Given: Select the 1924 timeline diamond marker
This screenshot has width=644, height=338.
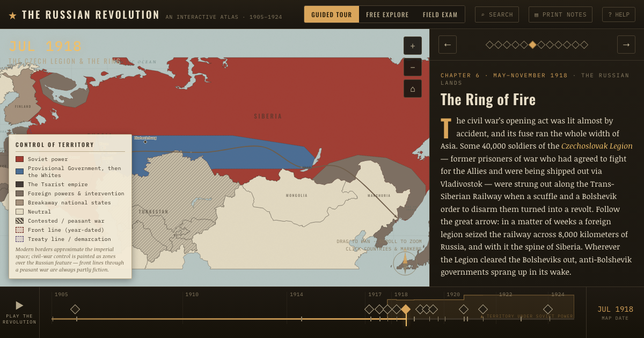Looking at the screenshot, I should coord(548,309).
